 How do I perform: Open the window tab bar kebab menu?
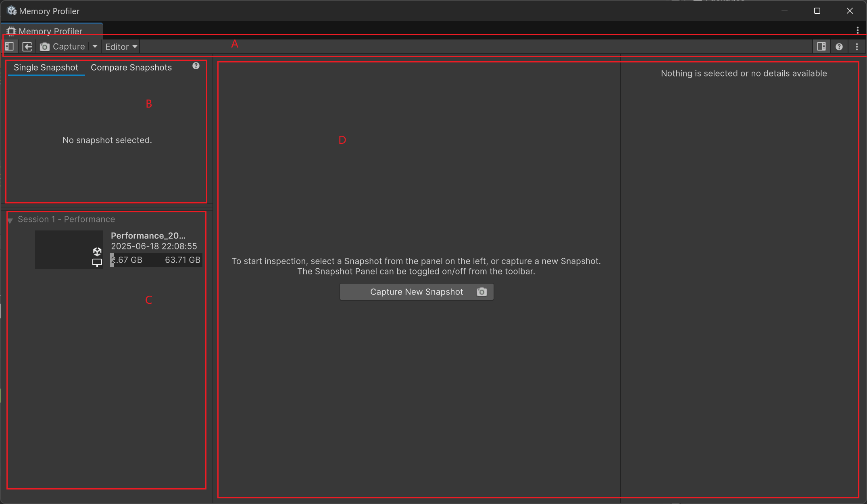858,30
